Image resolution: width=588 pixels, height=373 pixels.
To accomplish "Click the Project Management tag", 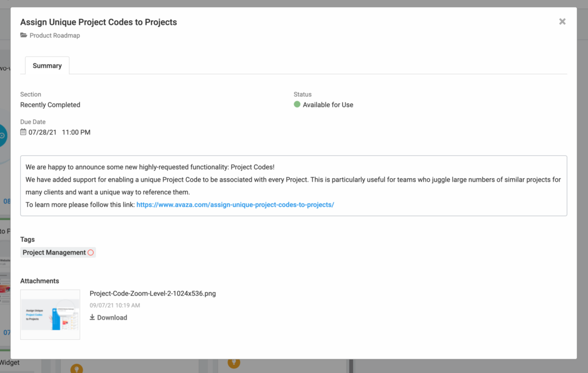I will tap(54, 252).
